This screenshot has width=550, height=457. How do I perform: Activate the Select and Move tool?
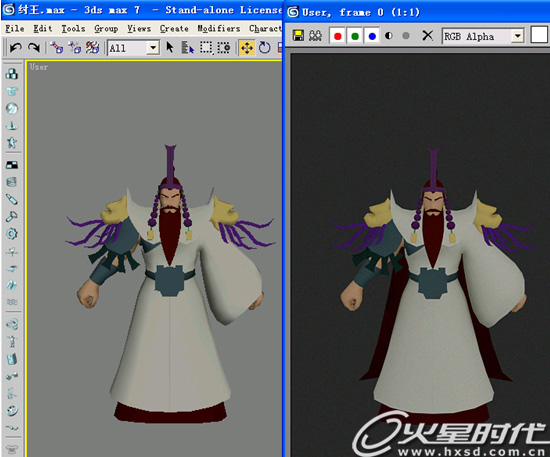click(x=247, y=48)
